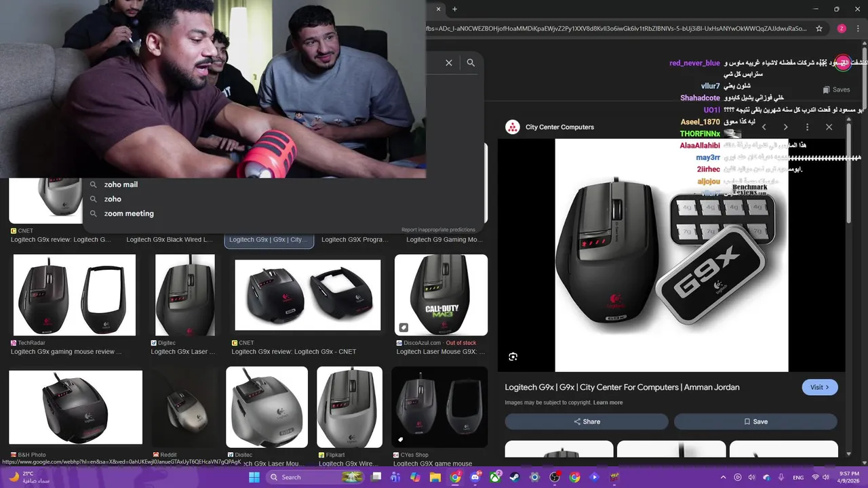Open the Call of Duty MW3 mouse thumbnail
The height and width of the screenshot is (488, 868).
coord(441,295)
